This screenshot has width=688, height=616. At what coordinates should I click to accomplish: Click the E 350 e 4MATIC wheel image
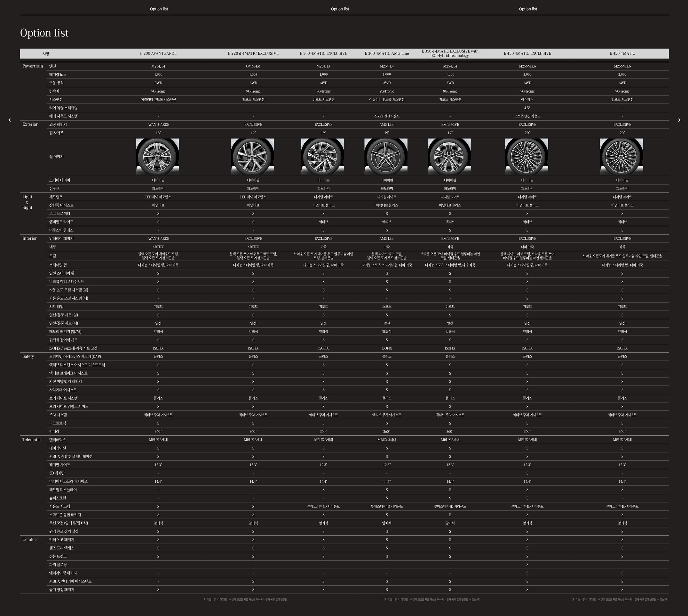point(449,156)
